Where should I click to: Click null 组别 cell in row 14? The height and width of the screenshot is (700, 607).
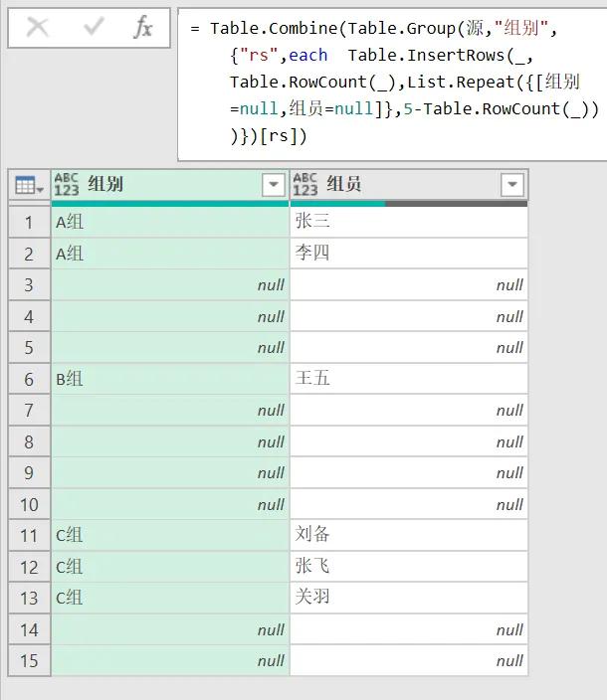[170, 629]
